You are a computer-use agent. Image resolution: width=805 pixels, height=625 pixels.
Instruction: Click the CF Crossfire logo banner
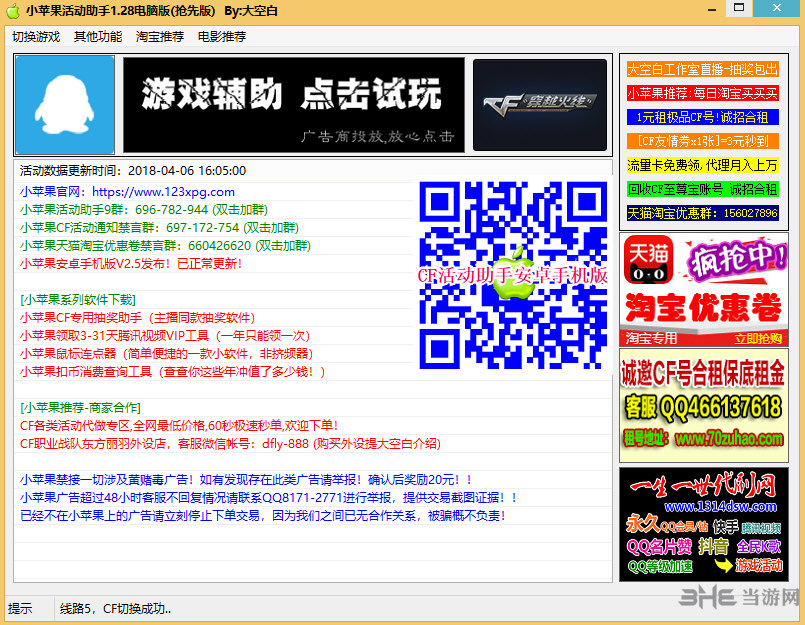(540, 105)
